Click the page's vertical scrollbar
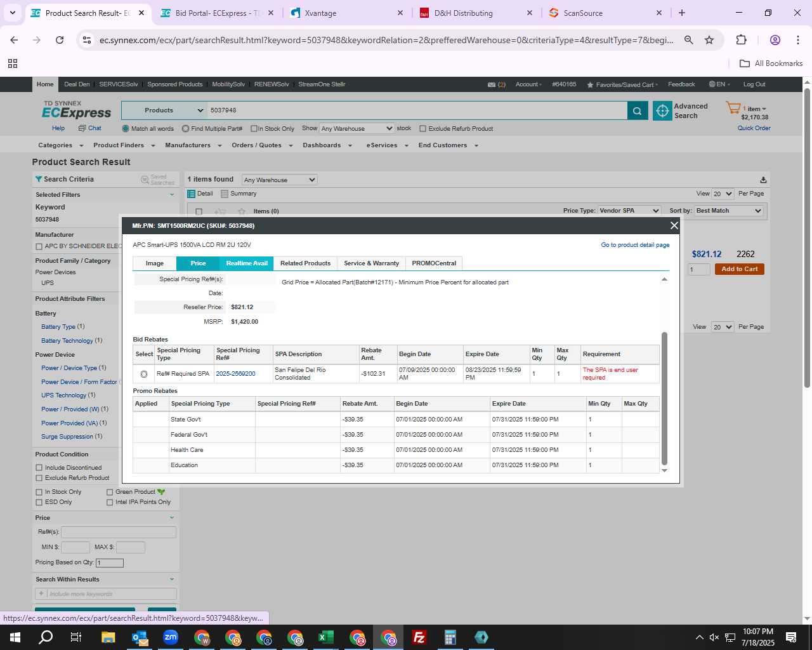Screen dimensions: 812x650 click(807, 238)
